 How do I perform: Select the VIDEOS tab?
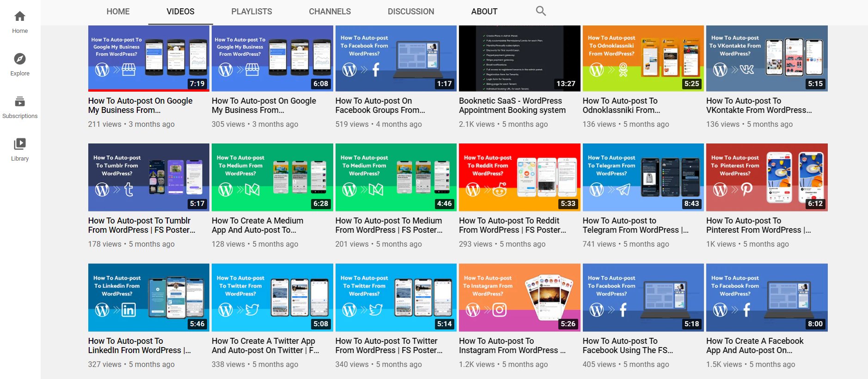pos(180,12)
